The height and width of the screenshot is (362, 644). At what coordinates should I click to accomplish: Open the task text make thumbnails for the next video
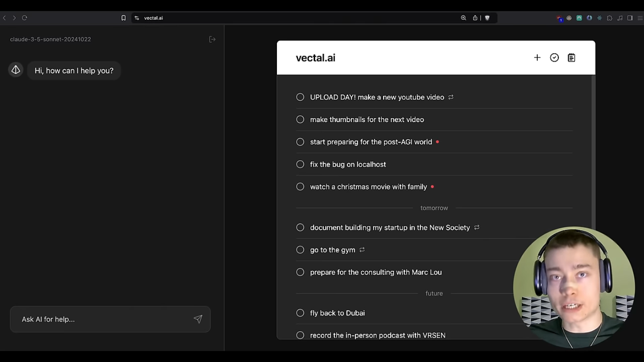[x=367, y=119]
